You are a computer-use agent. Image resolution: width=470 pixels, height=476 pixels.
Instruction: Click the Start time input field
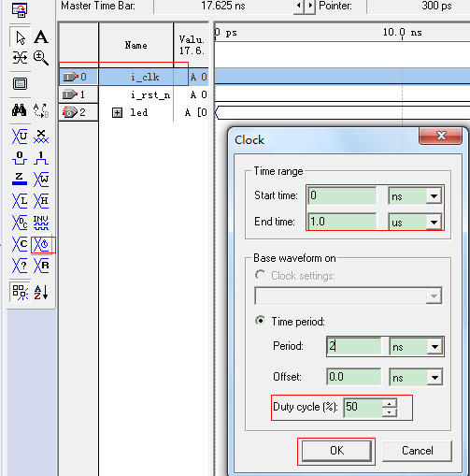pos(342,196)
